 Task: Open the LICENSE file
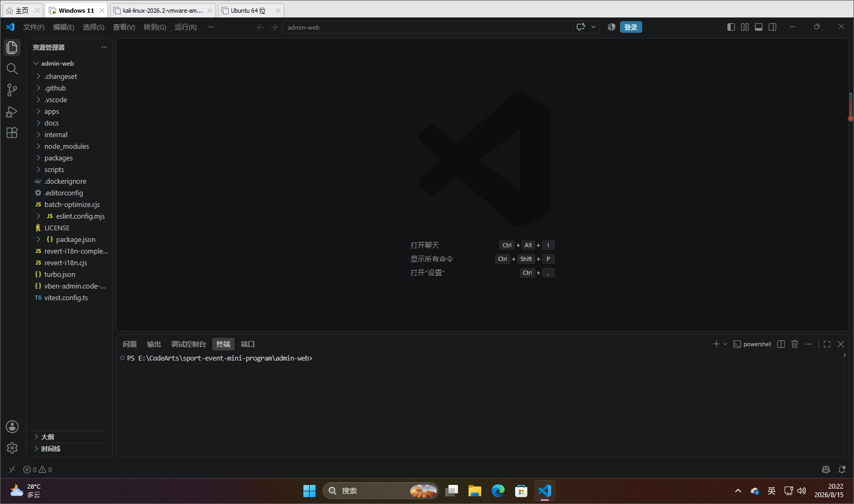pos(70,228)
